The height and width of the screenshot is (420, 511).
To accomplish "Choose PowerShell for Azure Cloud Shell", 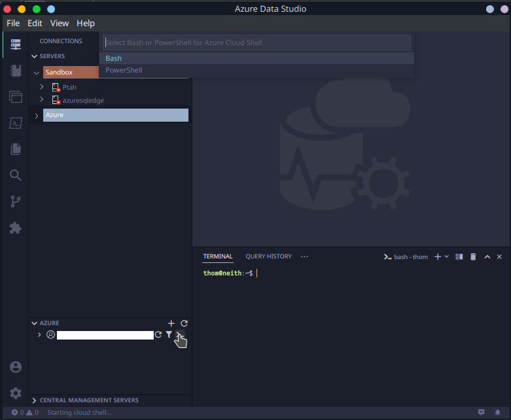I will point(256,70).
